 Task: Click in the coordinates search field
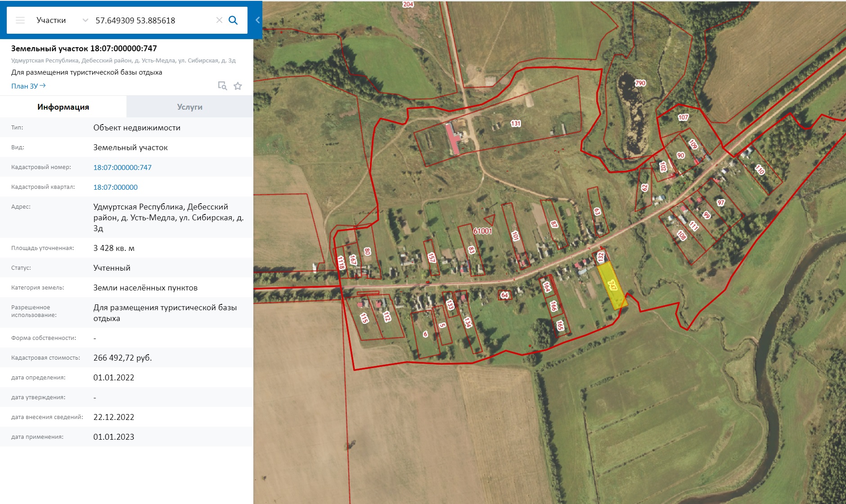click(153, 20)
